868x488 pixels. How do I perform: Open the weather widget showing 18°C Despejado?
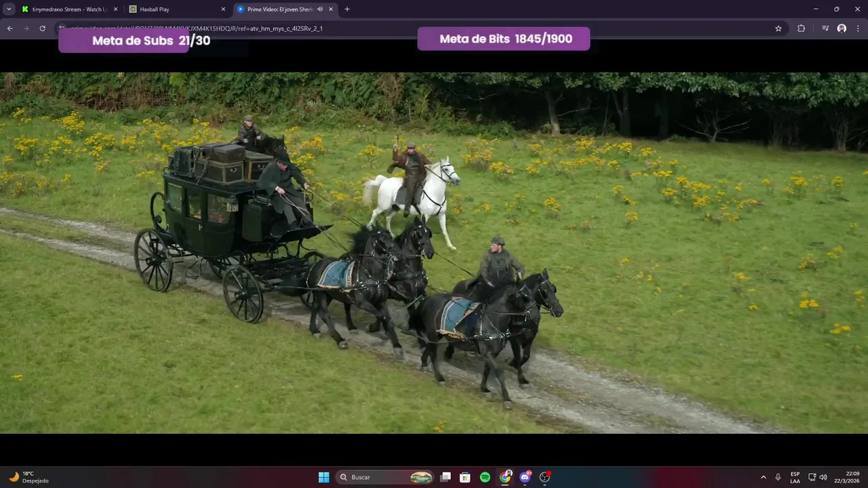point(28,477)
